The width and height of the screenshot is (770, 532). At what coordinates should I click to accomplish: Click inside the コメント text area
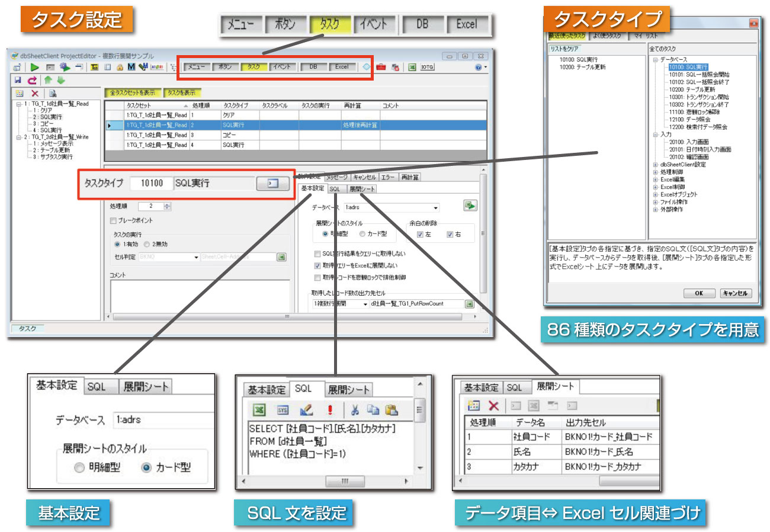(200, 296)
